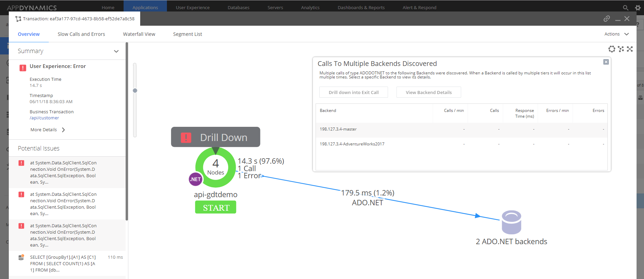The width and height of the screenshot is (644, 279).
Task: Open the Analytics menu
Action: coord(310,7)
